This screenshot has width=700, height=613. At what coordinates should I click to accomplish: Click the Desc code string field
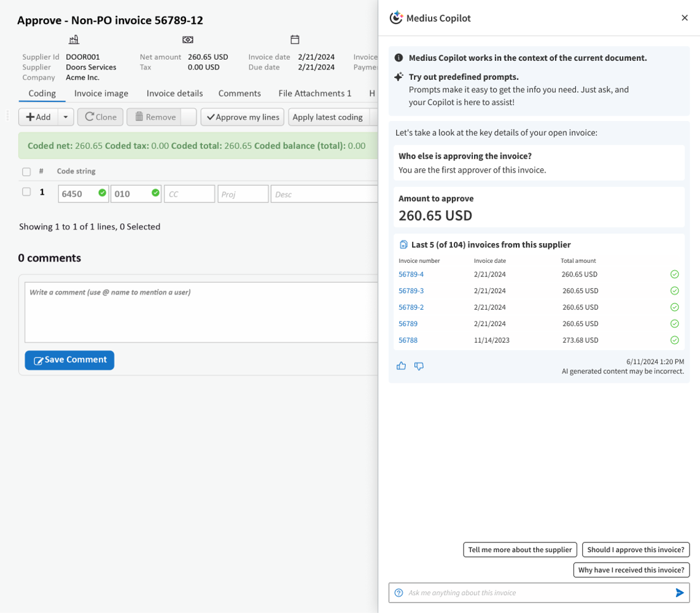coord(325,193)
